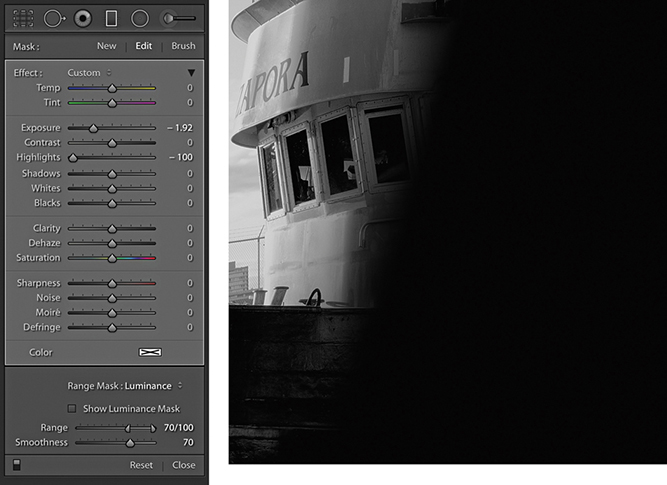The image size is (667, 485).
Task: Click the Saturation slider handle
Action: click(112, 258)
